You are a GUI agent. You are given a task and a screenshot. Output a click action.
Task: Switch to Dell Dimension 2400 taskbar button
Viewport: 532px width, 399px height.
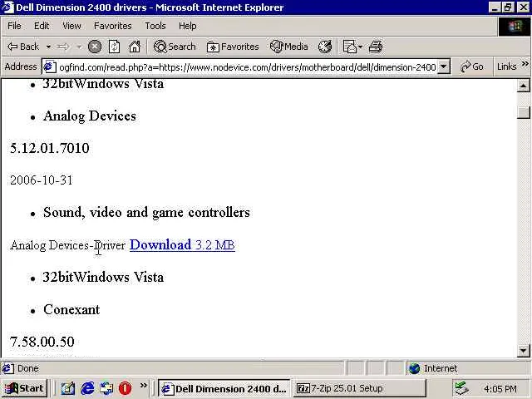tap(224, 388)
